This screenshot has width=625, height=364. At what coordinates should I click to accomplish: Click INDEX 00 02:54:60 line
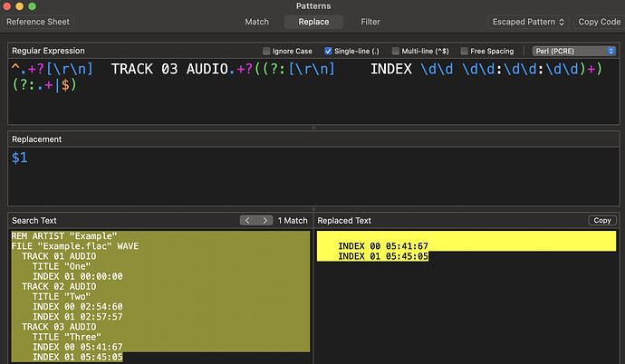[77, 307]
